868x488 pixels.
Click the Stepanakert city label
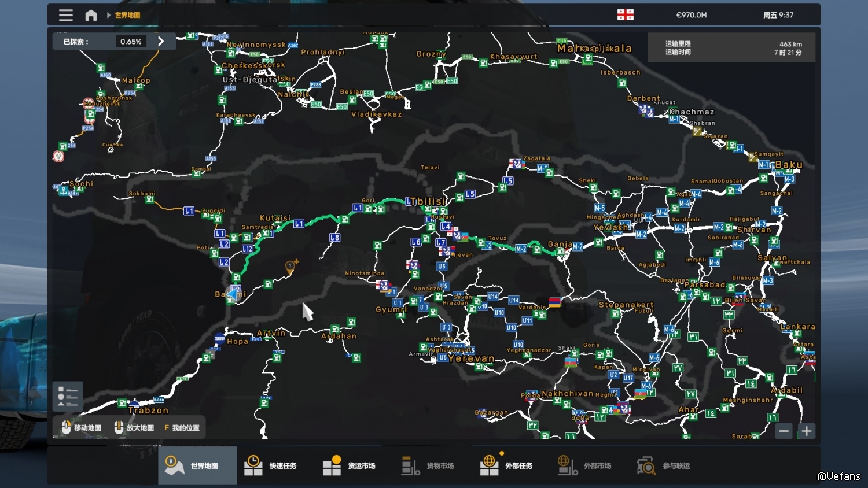(x=626, y=304)
